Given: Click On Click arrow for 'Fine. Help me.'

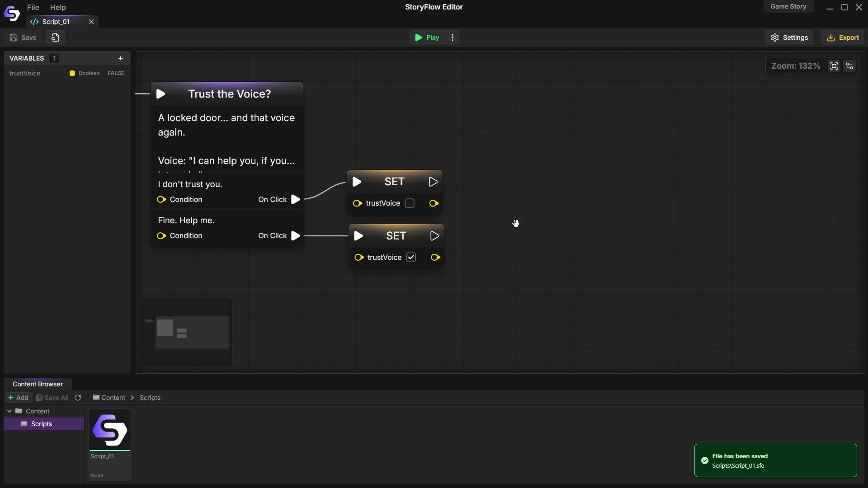Looking at the screenshot, I should click(296, 236).
